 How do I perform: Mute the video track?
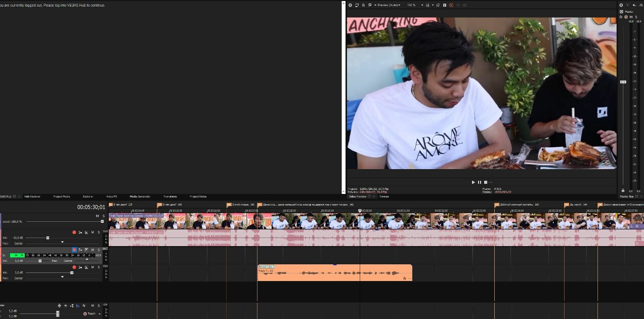[97, 216]
